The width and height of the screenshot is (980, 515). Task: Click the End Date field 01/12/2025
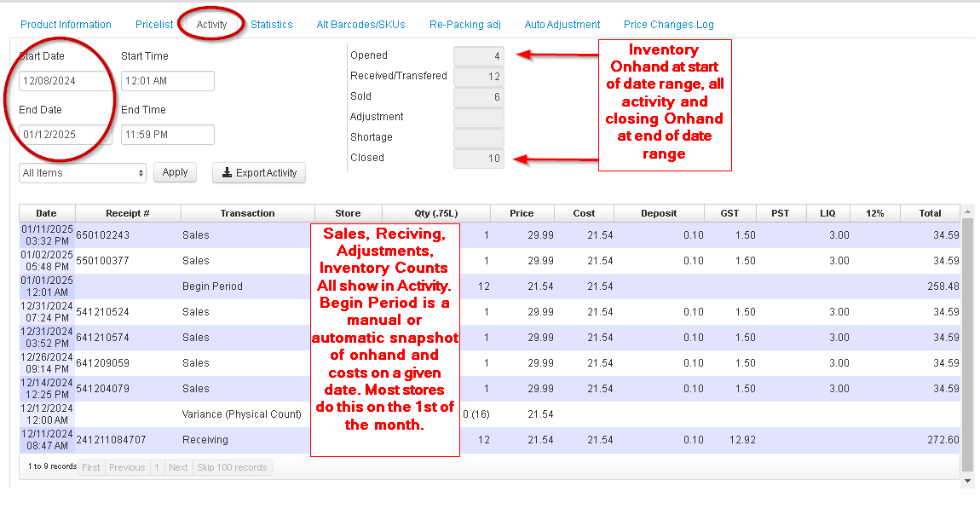point(65,135)
